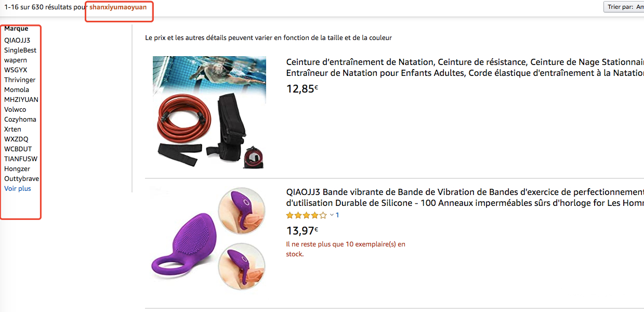Filter by brand WSGYX
644x312 pixels.
pyautogui.click(x=16, y=70)
